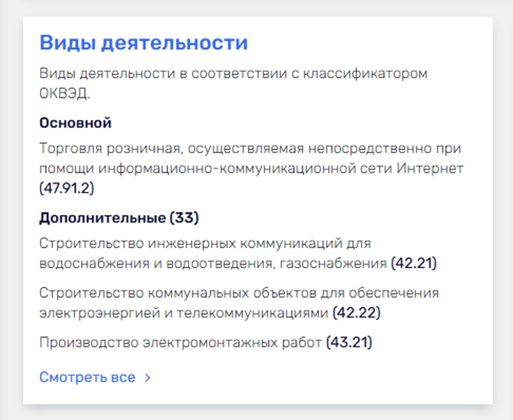Click the (33) additional activities count
The width and height of the screenshot is (513, 420).
click(184, 218)
